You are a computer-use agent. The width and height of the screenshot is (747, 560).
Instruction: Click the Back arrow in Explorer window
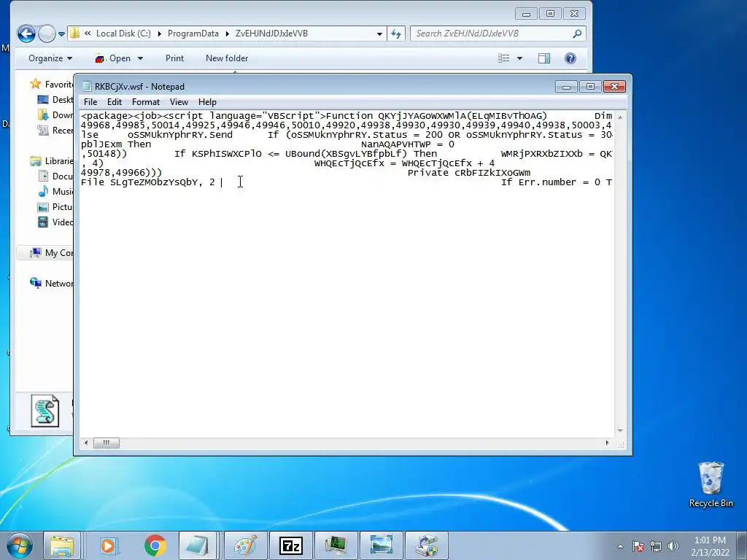pyautogui.click(x=27, y=34)
